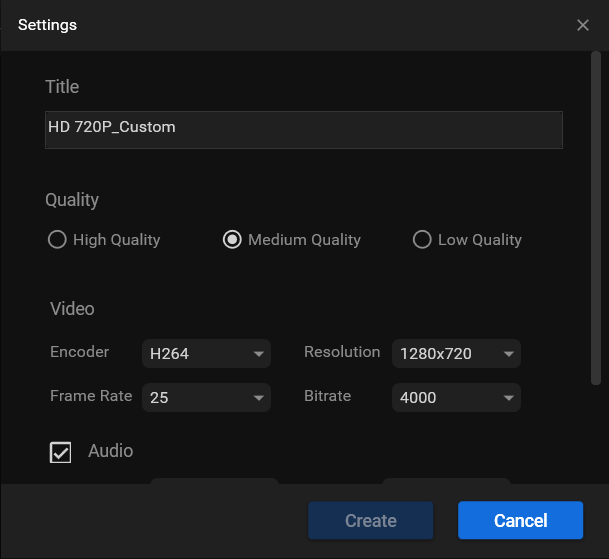The image size is (609, 559).
Task: Uncheck the Audio checkbox
Action: 61,452
